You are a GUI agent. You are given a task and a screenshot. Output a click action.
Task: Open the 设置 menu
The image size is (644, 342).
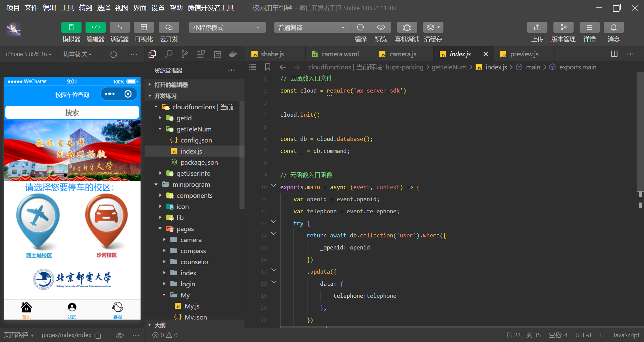click(x=158, y=8)
